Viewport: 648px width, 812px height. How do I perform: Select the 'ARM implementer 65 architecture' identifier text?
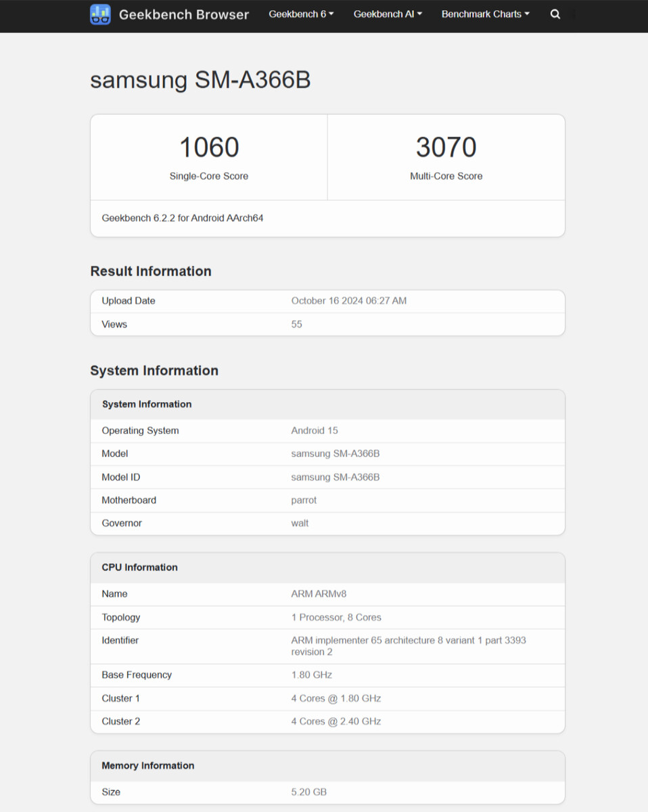coord(409,646)
